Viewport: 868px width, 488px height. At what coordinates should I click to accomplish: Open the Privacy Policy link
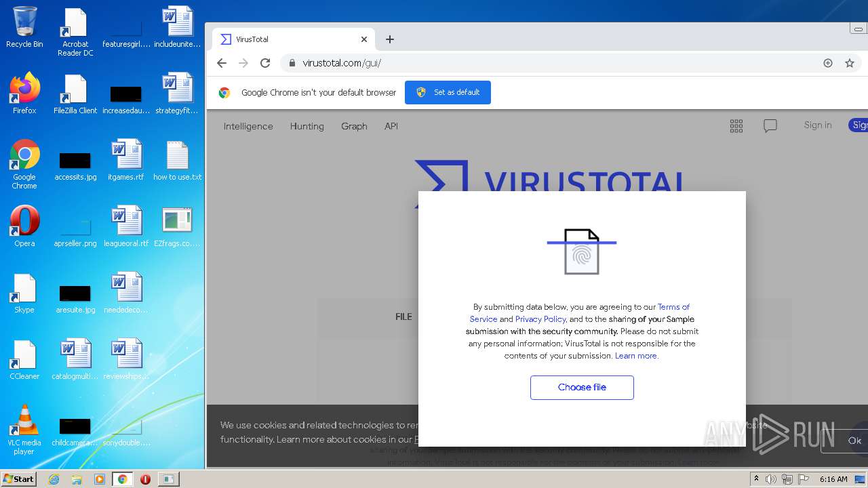tap(540, 319)
